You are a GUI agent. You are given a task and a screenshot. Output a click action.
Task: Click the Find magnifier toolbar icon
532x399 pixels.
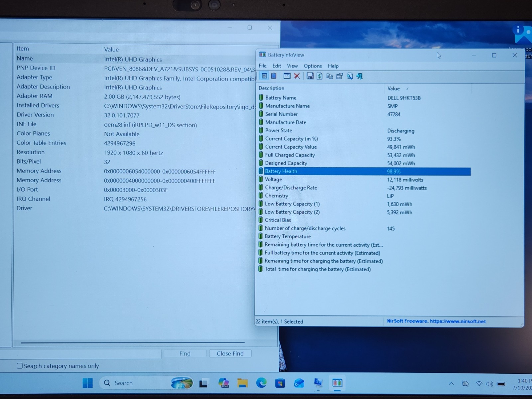pyautogui.click(x=350, y=76)
